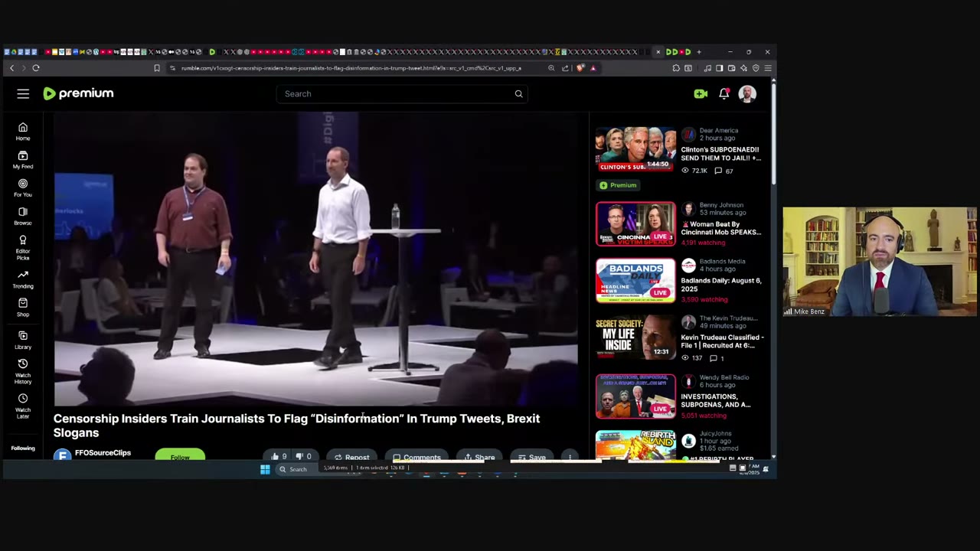Screen dimensions: 980x551
Task: Open the user profile avatar menu
Action: coord(747,93)
